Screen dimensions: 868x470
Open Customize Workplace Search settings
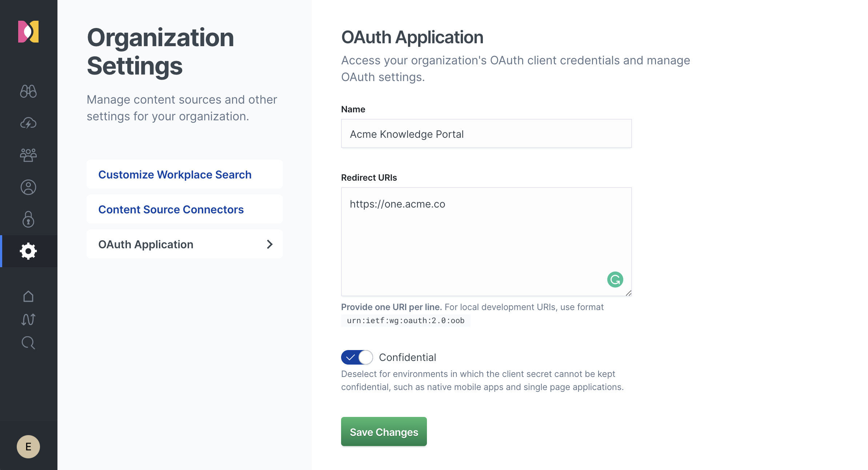(175, 174)
